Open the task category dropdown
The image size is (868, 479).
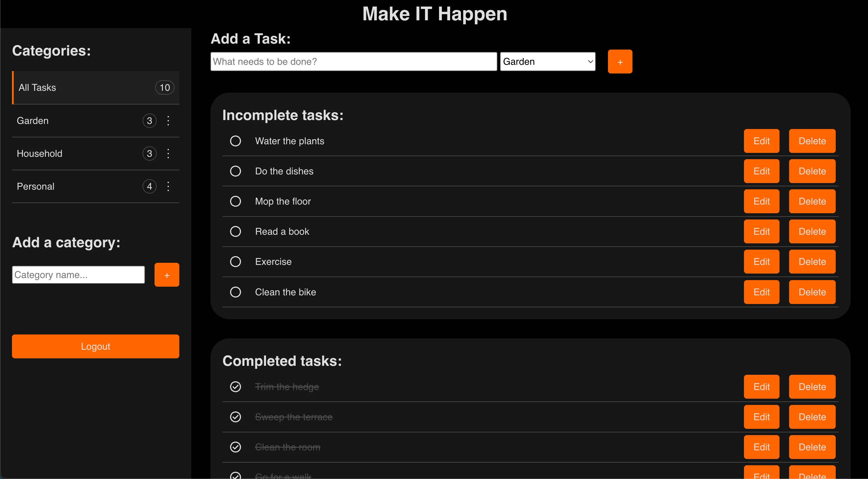pos(548,61)
